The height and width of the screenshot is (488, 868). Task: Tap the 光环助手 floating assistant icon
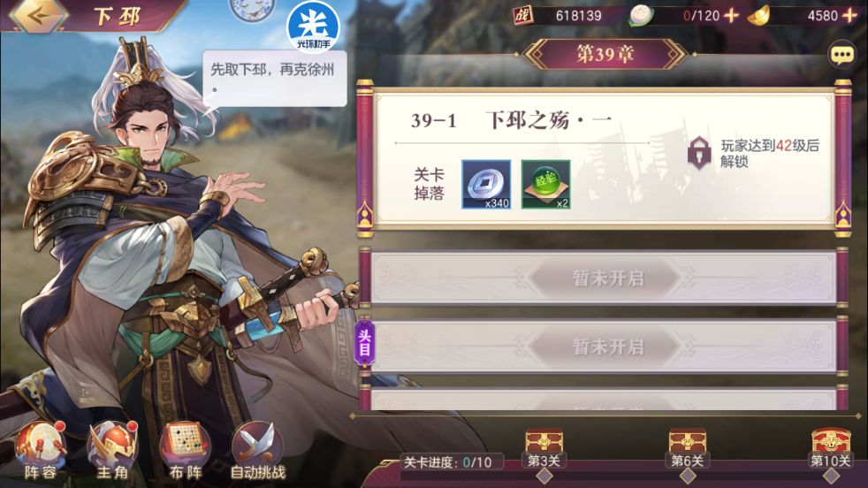pyautogui.click(x=313, y=26)
